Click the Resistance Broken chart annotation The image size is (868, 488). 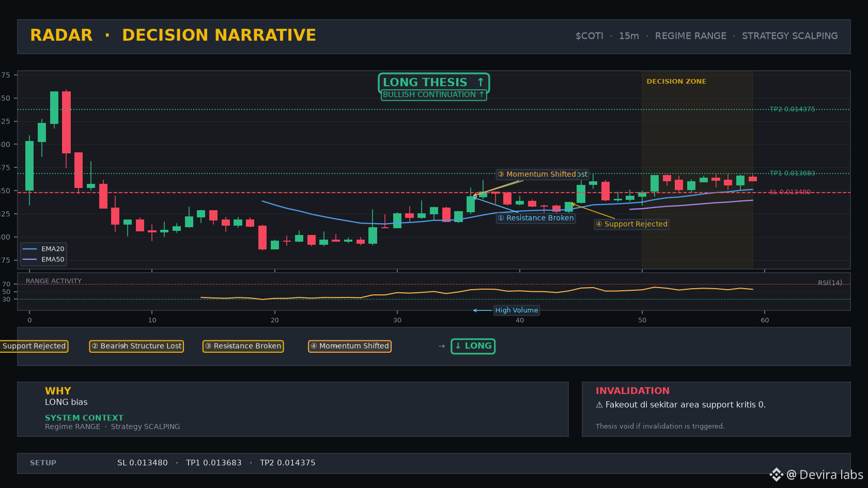(536, 218)
